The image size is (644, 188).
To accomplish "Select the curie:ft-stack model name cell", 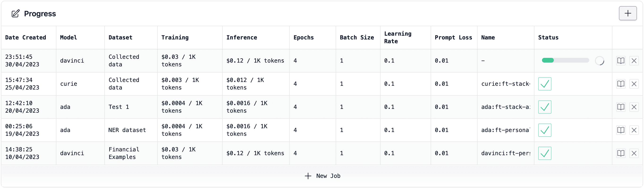I will pos(505,84).
